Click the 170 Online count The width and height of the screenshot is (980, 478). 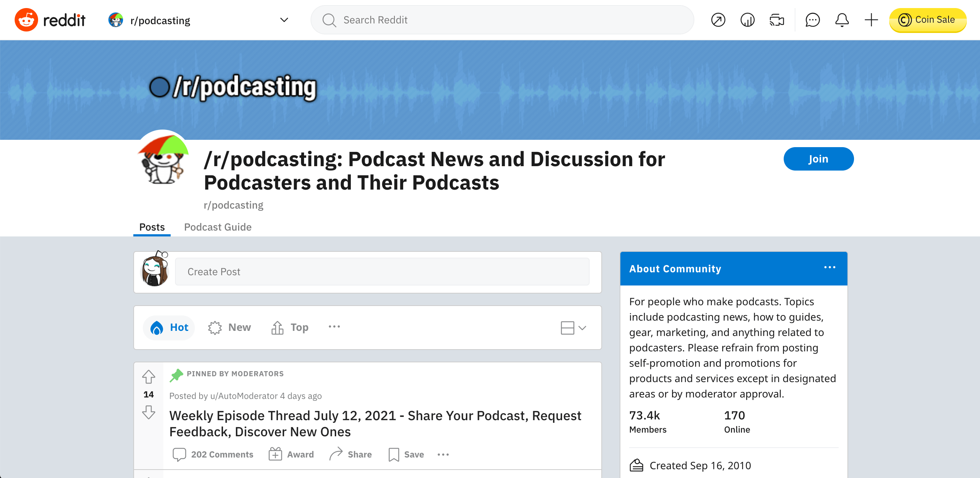tap(737, 421)
